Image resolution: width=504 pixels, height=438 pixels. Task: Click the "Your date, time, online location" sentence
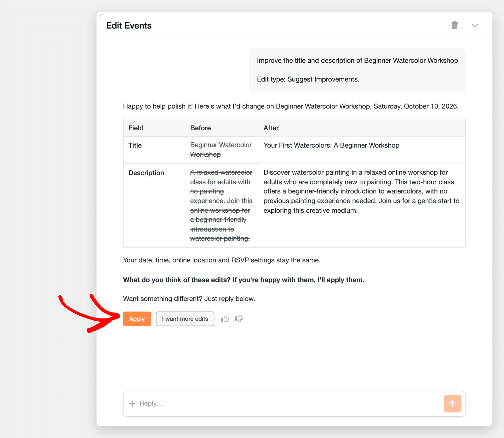pos(221,260)
